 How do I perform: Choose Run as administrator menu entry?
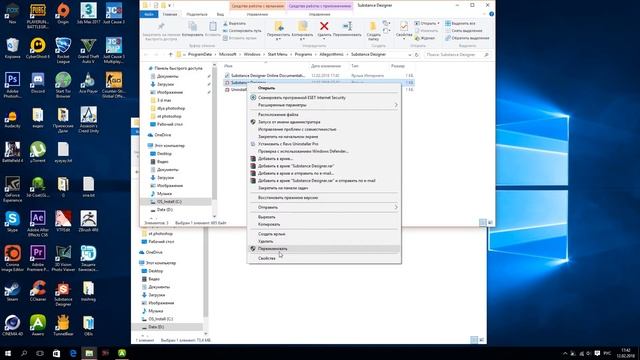(x=324, y=122)
